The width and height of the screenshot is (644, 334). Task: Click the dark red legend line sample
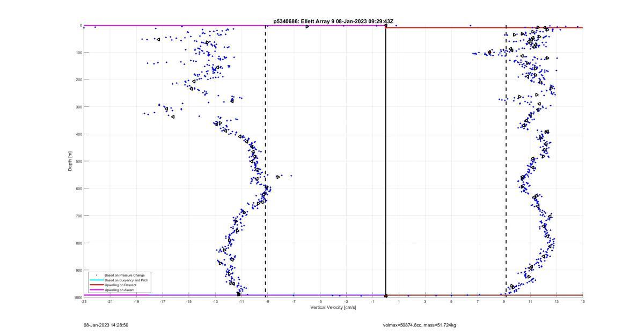96,285
